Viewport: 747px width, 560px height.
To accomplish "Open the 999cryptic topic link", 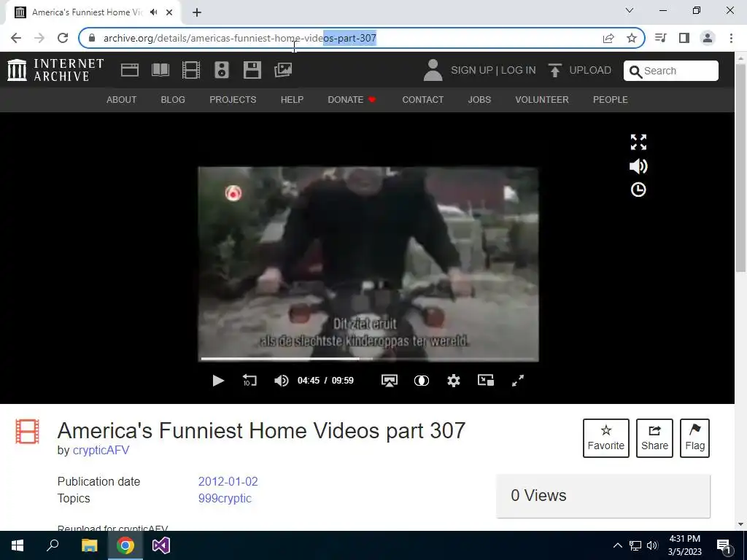I will coord(225,498).
